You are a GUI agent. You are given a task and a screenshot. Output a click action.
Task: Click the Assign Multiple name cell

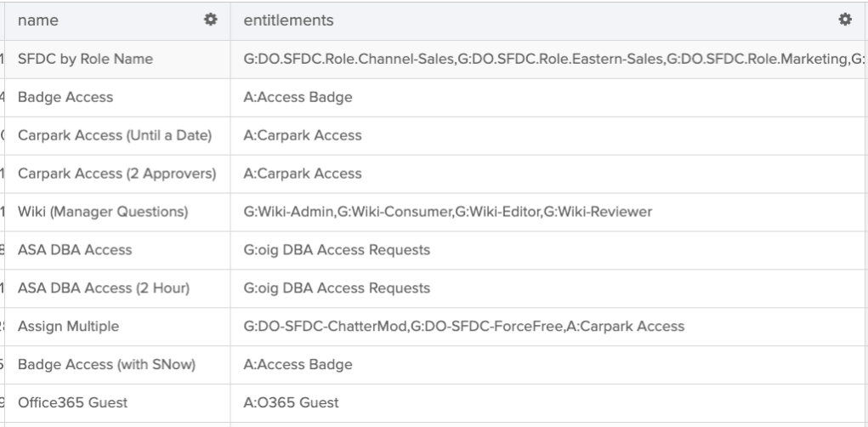(x=69, y=327)
